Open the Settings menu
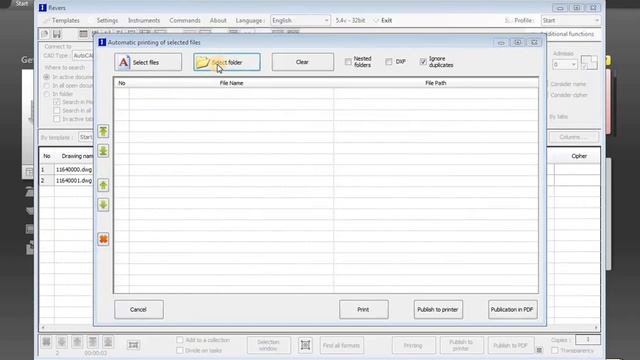The width and height of the screenshot is (640, 360). point(107,20)
